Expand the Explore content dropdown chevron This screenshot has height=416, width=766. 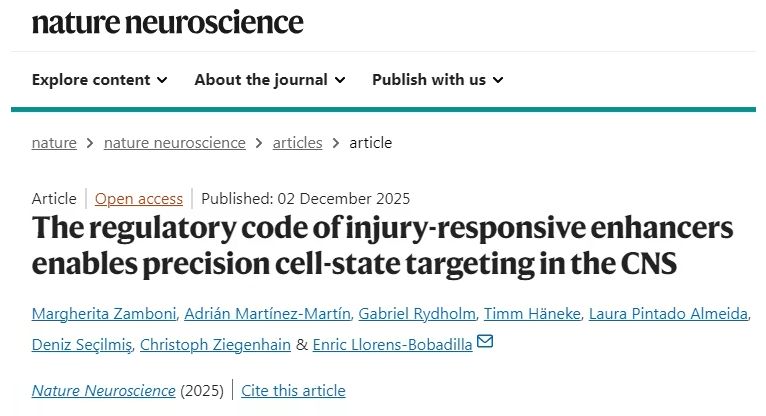click(x=162, y=80)
